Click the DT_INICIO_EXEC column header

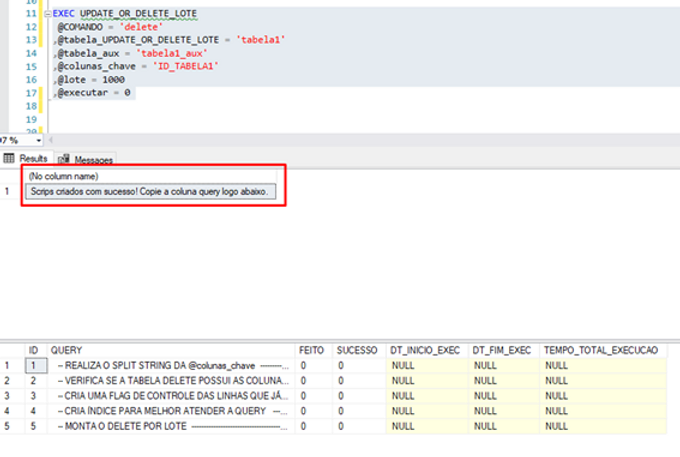427,350
